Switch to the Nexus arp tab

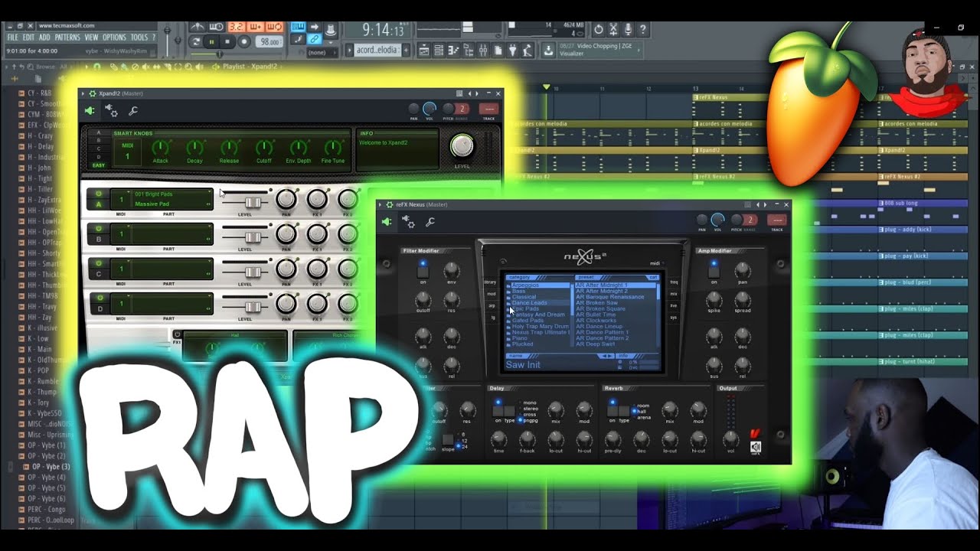click(492, 305)
